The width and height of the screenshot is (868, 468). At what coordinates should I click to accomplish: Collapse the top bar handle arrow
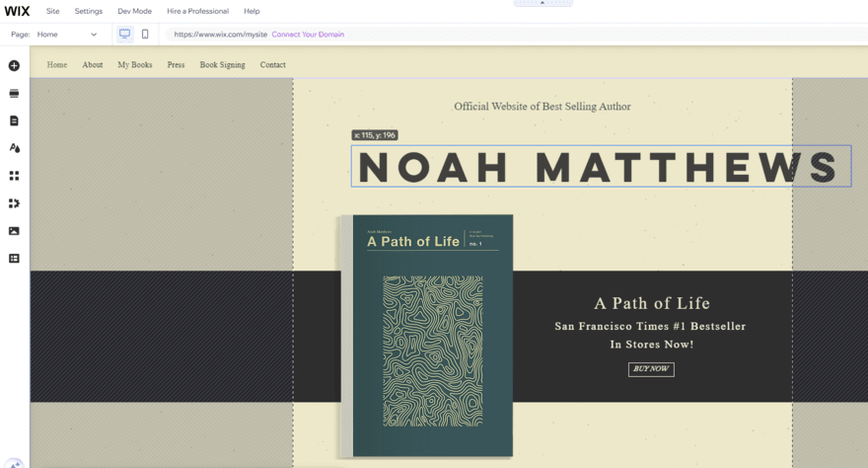[542, 3]
